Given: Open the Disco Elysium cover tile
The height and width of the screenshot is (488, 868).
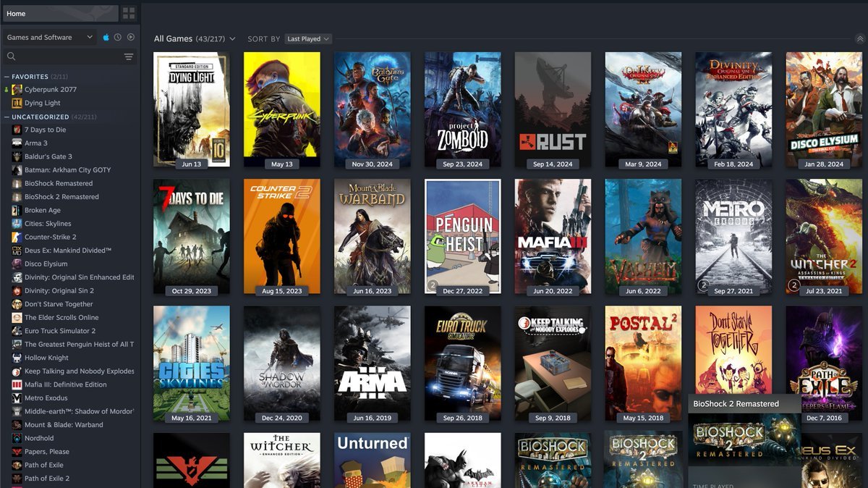Looking at the screenshot, I should [824, 109].
